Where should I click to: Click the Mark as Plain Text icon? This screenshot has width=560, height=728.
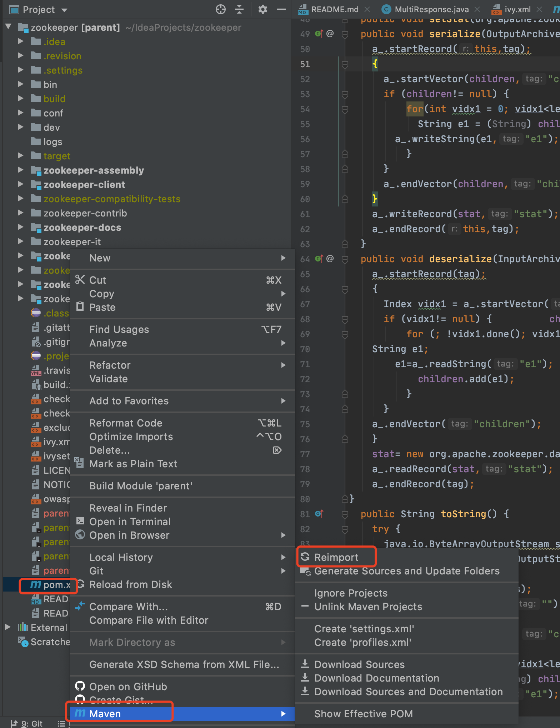point(79,463)
